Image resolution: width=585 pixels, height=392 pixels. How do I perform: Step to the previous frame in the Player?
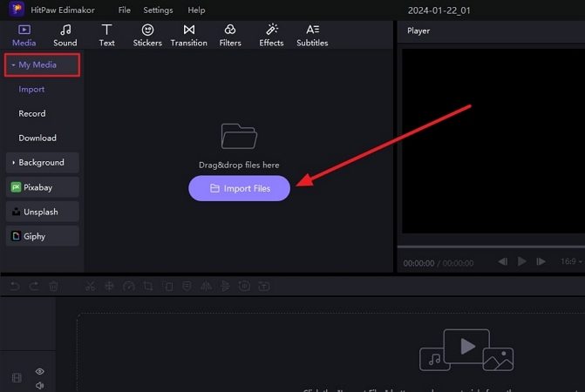coord(502,261)
